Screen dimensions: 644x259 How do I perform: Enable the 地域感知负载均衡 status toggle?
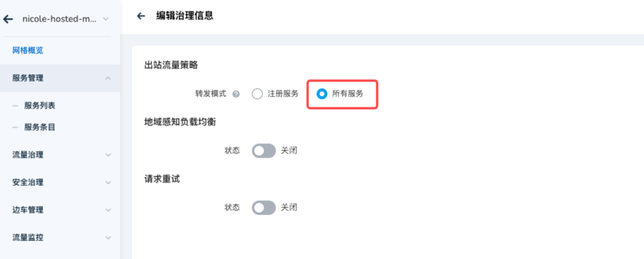(x=264, y=151)
